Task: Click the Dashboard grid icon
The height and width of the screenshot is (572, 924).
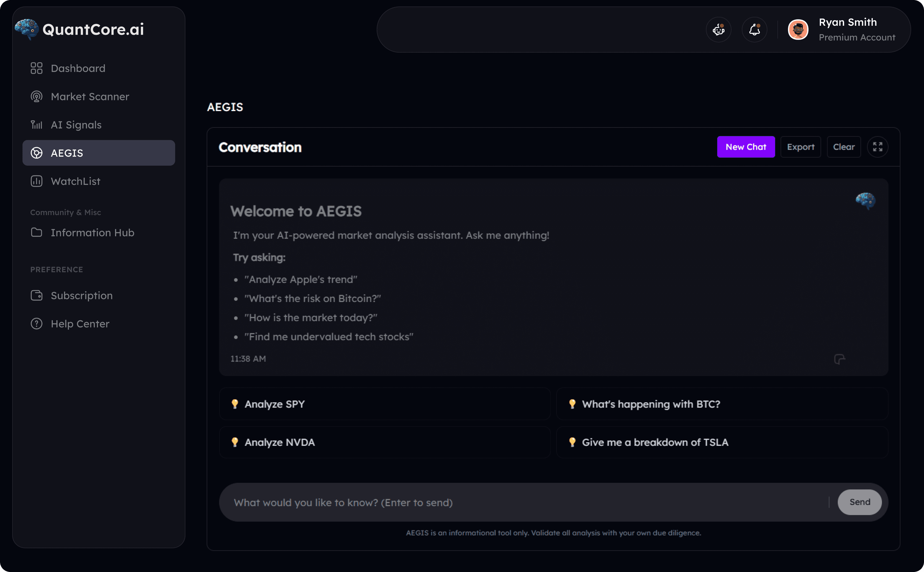Action: tap(36, 68)
